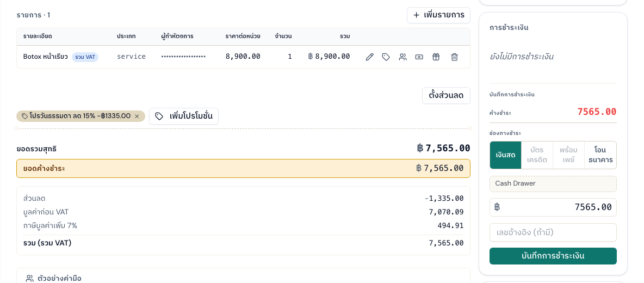Click the gift icon in item row
The image size is (644, 283).
coord(436,57)
